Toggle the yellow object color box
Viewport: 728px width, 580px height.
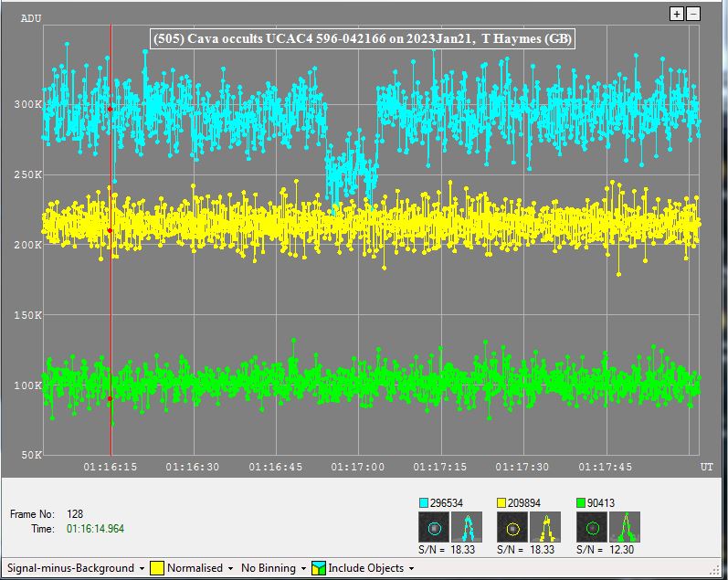click(x=502, y=503)
